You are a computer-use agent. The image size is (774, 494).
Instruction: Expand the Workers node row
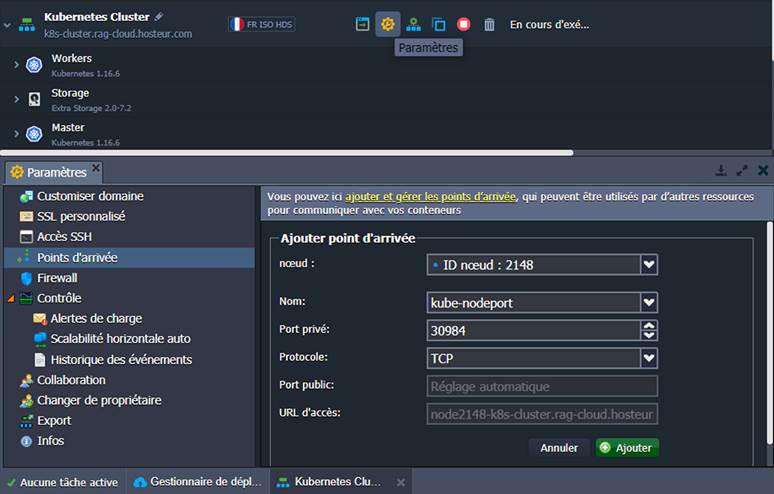[16, 65]
